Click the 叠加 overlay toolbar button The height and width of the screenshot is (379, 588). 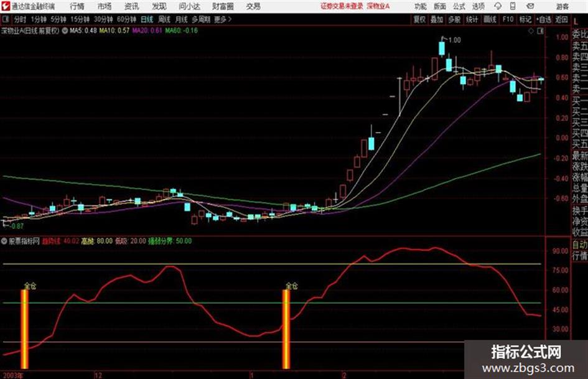tap(437, 19)
